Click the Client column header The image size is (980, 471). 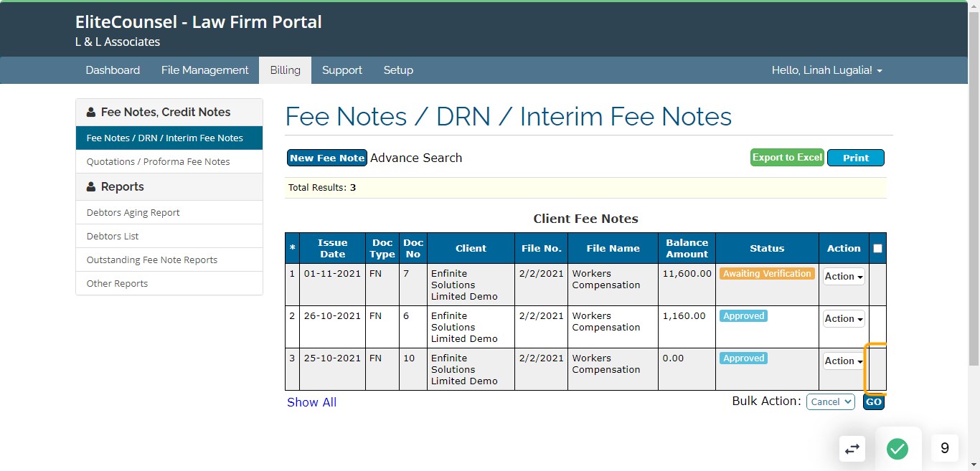tap(471, 248)
